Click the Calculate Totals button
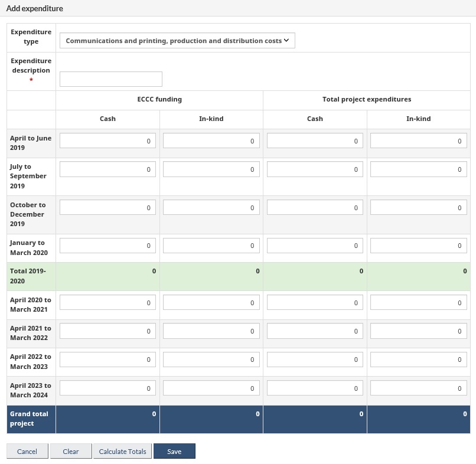The height and width of the screenshot is (464, 476). click(x=122, y=452)
